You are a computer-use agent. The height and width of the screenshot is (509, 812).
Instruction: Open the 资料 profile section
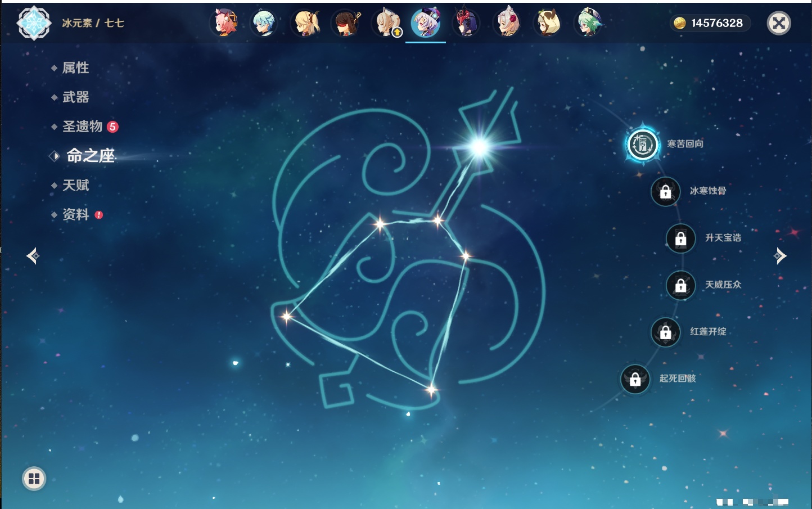(75, 214)
